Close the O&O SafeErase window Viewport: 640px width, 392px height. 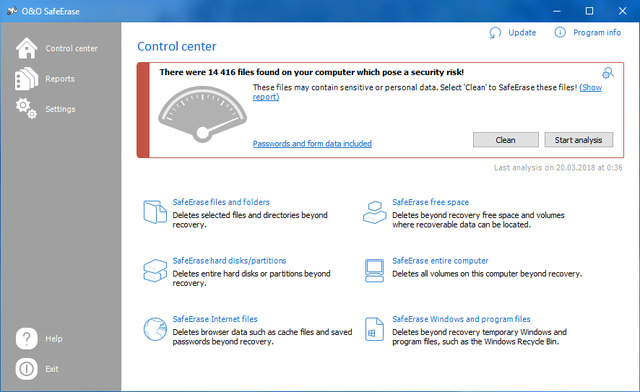622,11
